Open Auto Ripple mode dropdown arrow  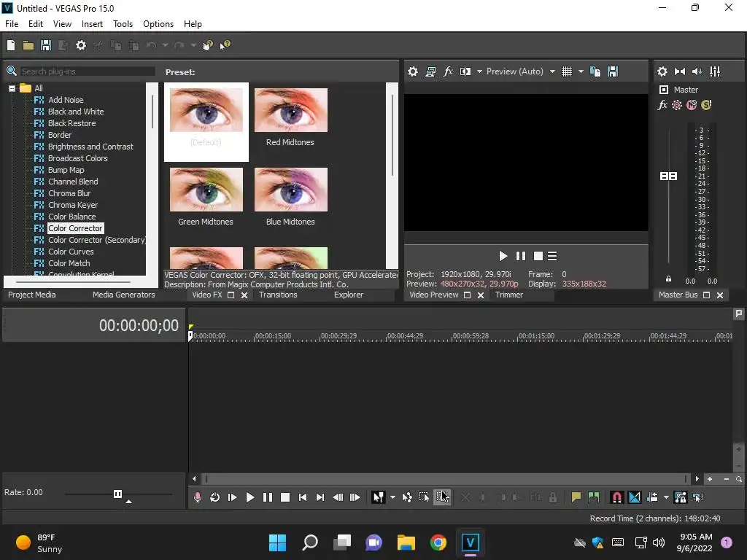coord(666,497)
